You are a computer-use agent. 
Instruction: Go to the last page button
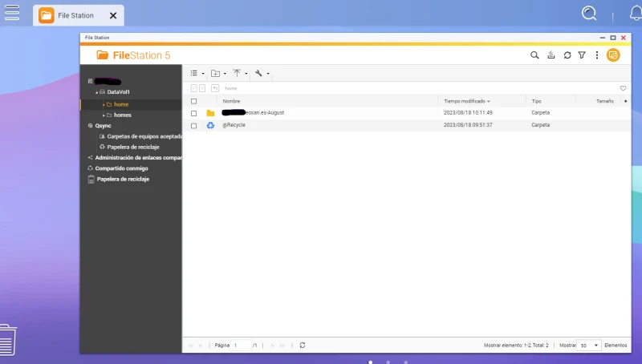[282, 346]
